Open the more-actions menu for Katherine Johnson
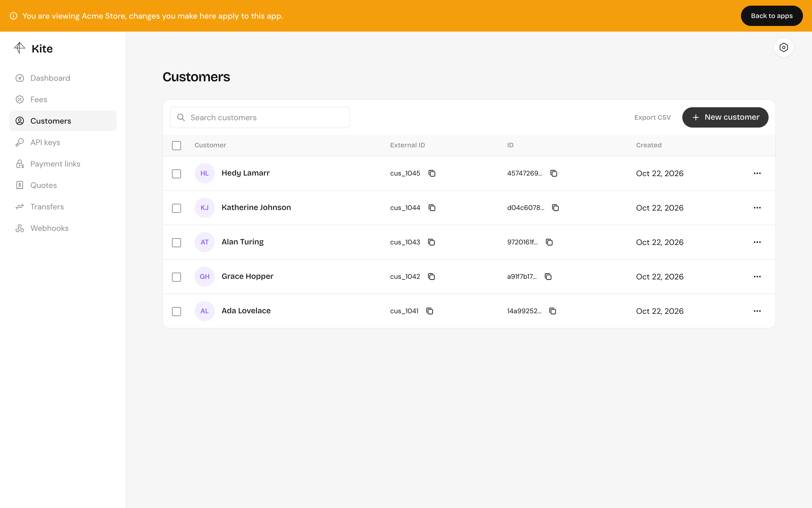812x508 pixels. 757,208
